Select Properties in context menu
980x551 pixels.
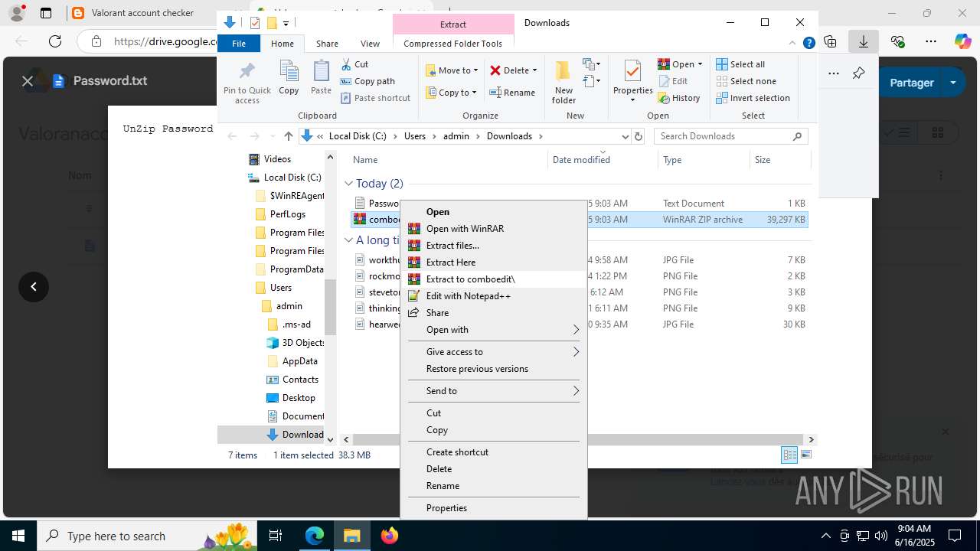[x=493, y=508]
